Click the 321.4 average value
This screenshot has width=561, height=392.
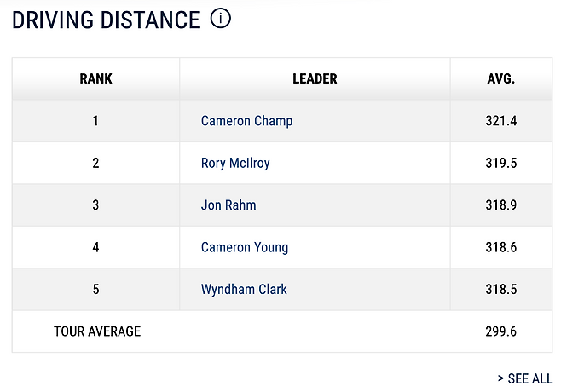coord(501,121)
